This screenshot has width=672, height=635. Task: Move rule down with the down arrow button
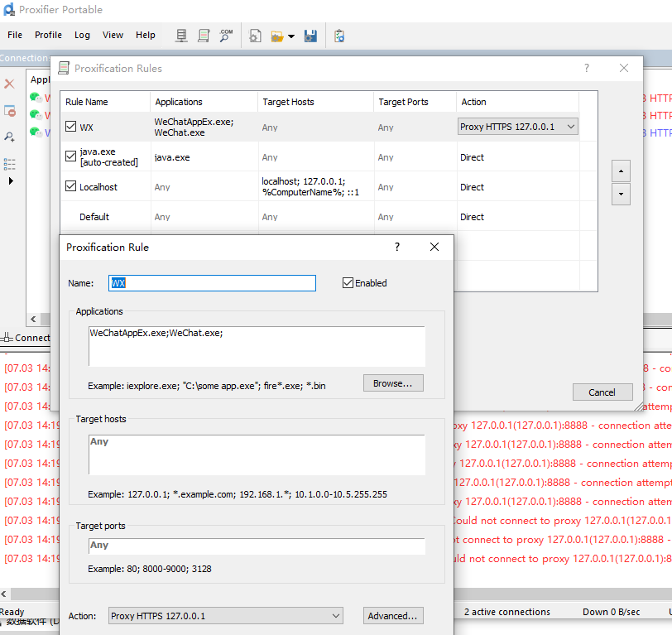coord(621,195)
